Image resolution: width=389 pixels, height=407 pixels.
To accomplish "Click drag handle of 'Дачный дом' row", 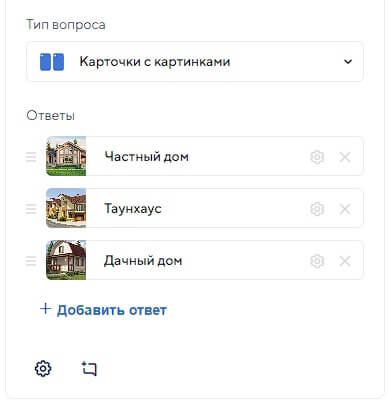I will point(31,261).
